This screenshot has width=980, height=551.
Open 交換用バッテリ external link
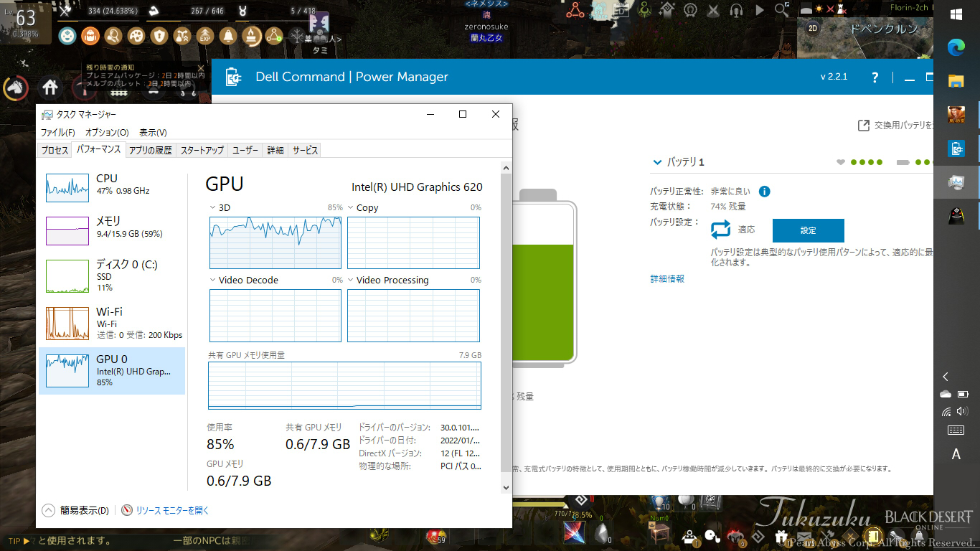[x=897, y=126]
